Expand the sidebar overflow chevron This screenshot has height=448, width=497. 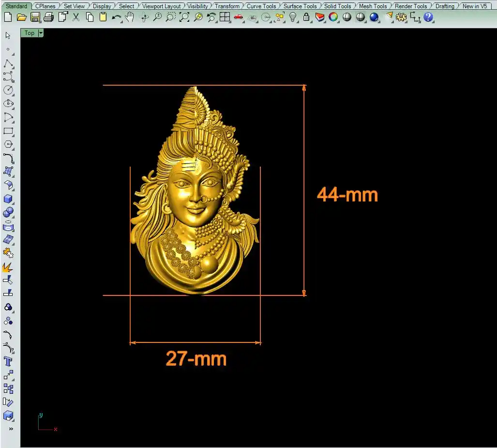click(11, 429)
